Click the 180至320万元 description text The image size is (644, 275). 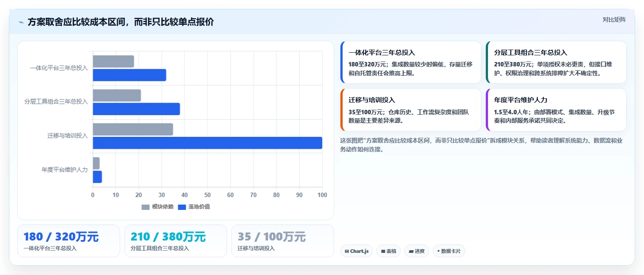(410, 69)
